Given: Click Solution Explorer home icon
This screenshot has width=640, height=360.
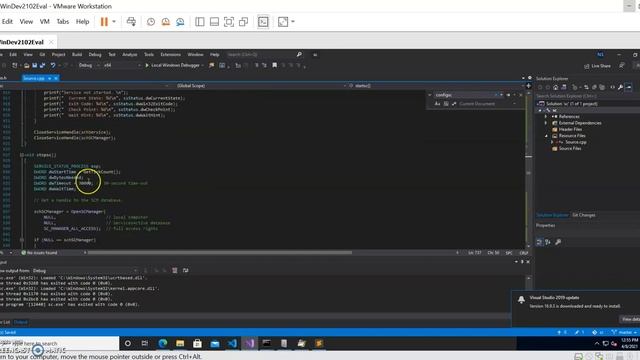Looking at the screenshot, I should pos(556,87).
